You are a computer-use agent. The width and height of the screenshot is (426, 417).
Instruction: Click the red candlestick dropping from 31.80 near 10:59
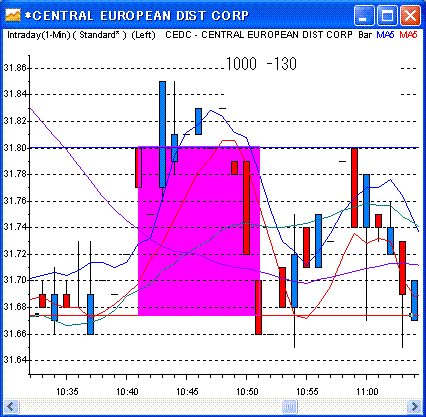click(x=354, y=187)
